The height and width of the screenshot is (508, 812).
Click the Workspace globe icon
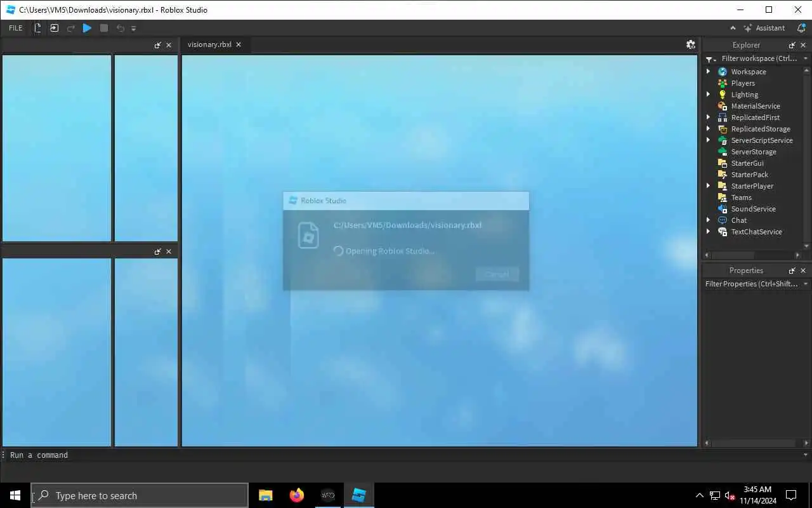[x=723, y=72]
